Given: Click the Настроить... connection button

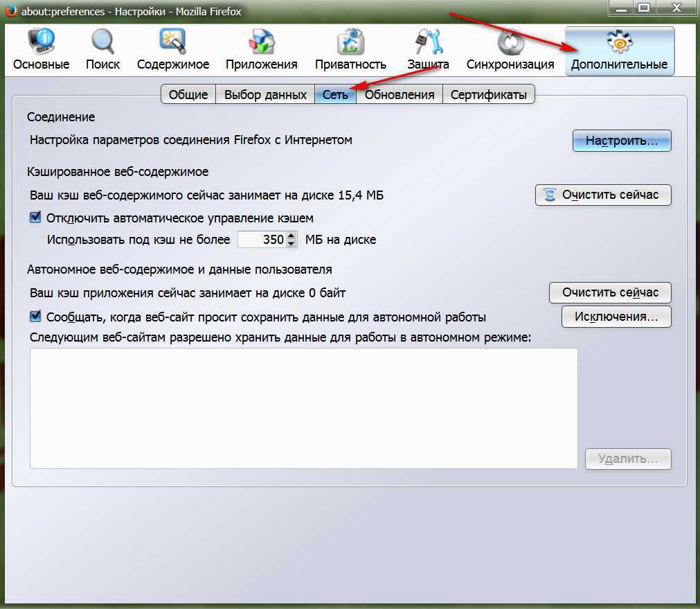Looking at the screenshot, I should [x=622, y=141].
